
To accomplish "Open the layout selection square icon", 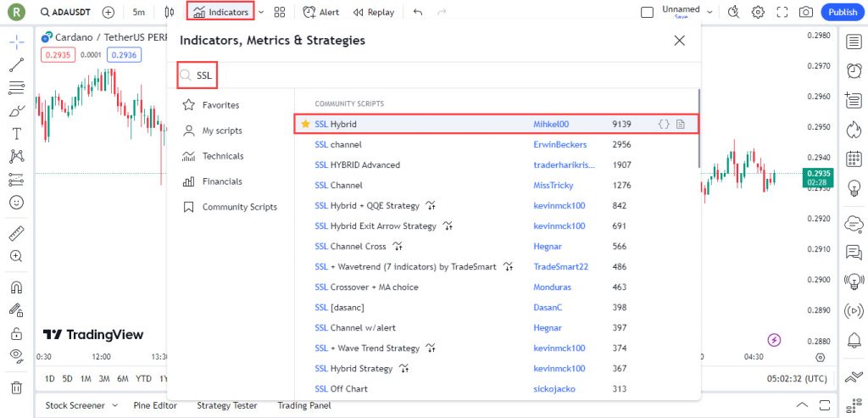I will [647, 12].
